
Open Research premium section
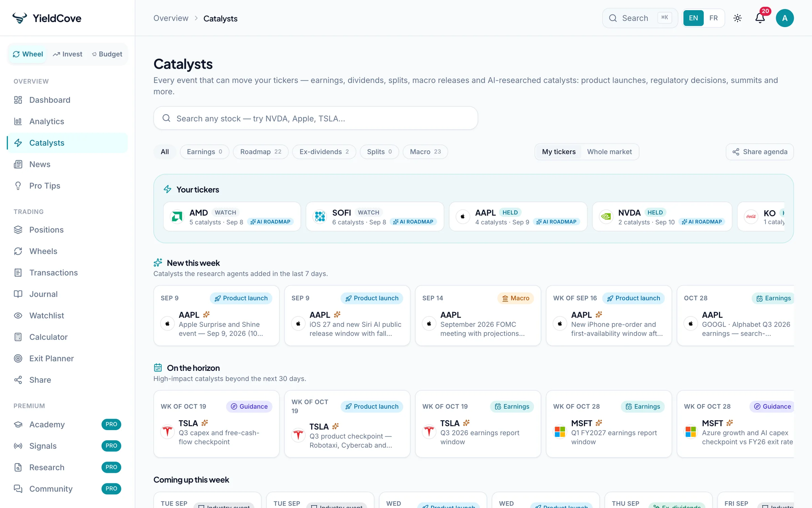pos(67,467)
